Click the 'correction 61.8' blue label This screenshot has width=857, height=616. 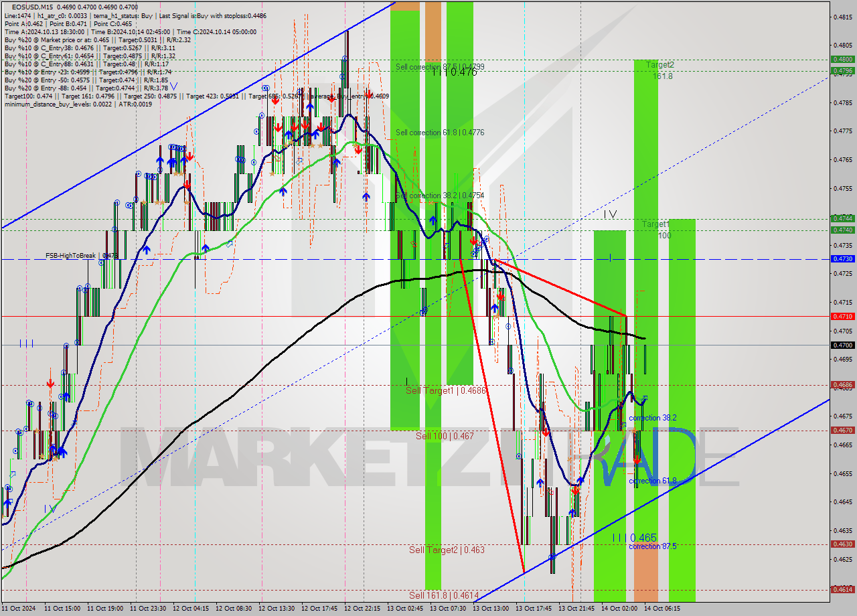pos(652,481)
